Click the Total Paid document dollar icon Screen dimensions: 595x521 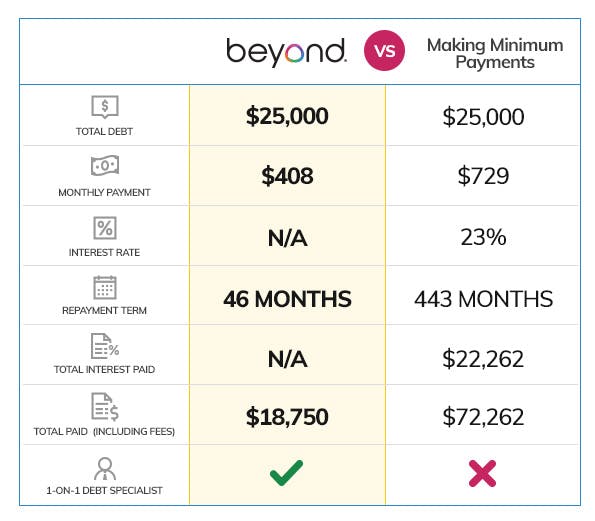pos(105,407)
